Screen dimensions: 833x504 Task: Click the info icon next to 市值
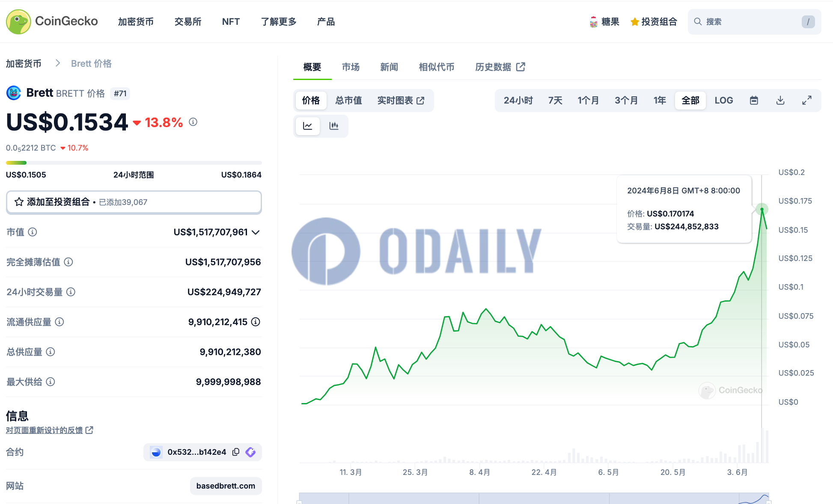[x=33, y=232]
